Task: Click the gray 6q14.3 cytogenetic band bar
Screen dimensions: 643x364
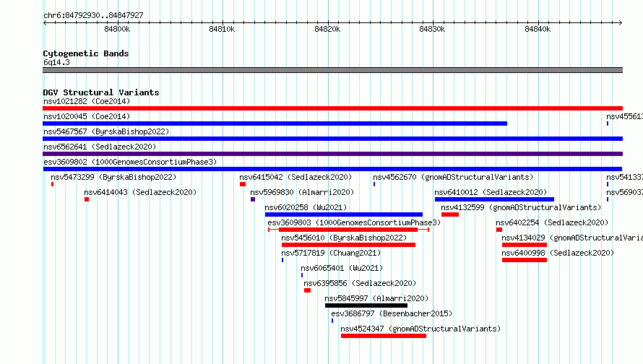Action: click(x=332, y=70)
